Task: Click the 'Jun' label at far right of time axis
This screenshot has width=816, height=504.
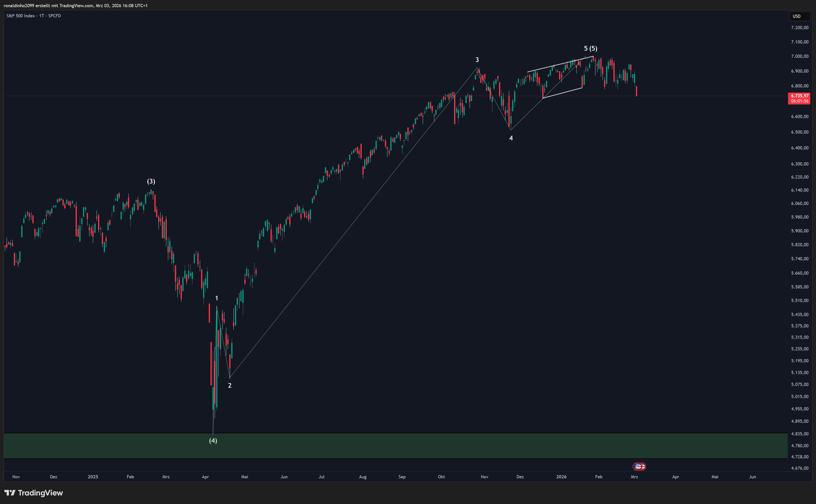Action: [x=752, y=477]
